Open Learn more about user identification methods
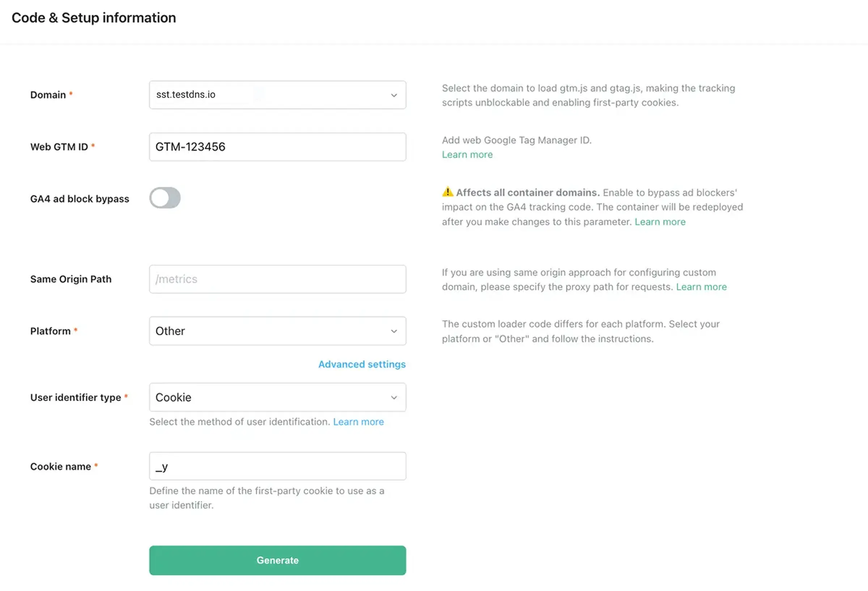868x591 pixels. click(358, 421)
